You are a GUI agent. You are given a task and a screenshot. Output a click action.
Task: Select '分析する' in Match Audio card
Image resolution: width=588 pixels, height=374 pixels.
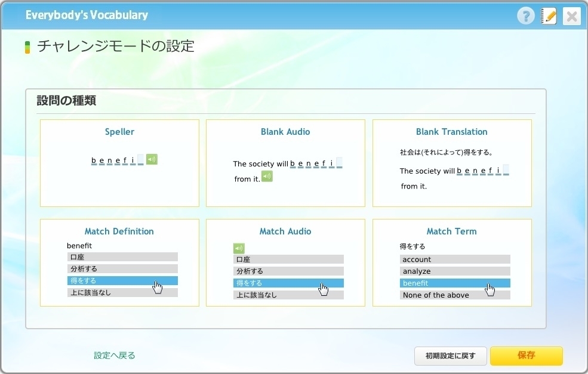click(x=288, y=271)
